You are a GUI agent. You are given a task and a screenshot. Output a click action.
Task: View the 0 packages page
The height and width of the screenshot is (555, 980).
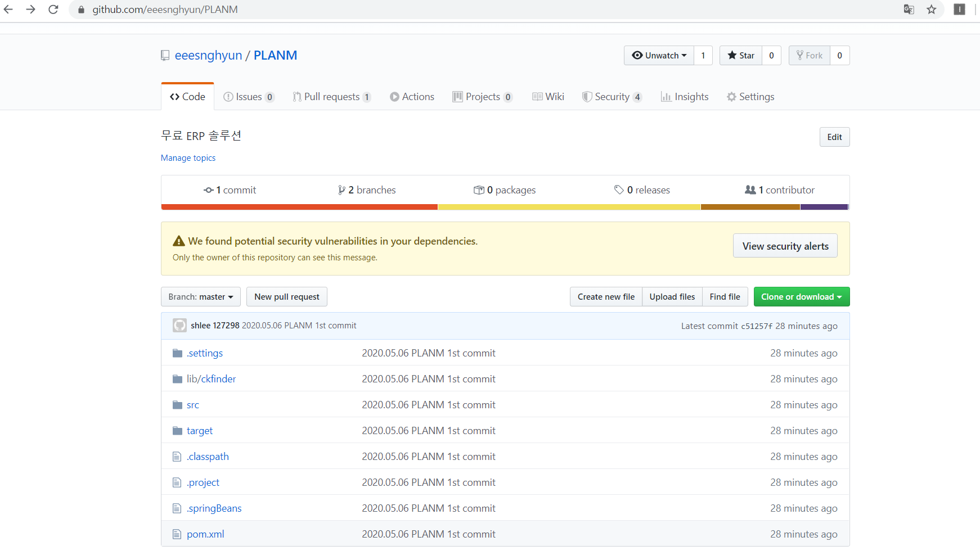coord(505,190)
